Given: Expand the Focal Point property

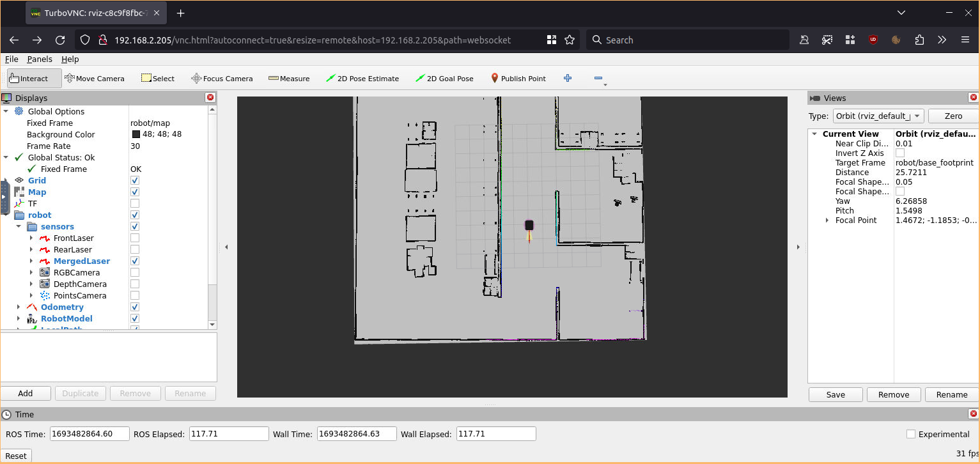Looking at the screenshot, I should 827,220.
